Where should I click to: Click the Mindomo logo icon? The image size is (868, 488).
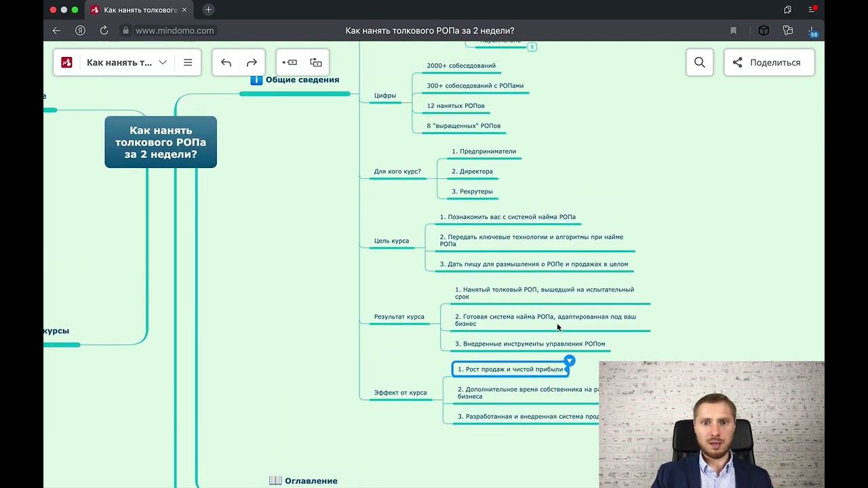click(x=66, y=62)
